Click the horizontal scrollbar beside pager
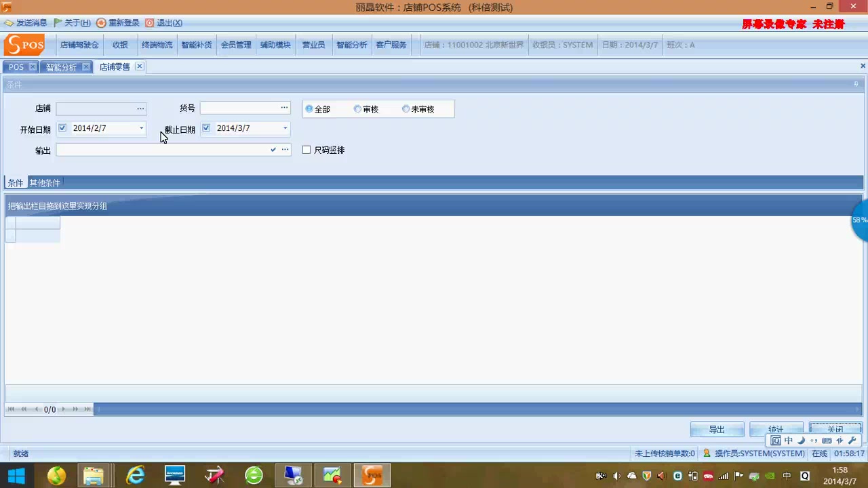868x488 pixels. coord(478,409)
